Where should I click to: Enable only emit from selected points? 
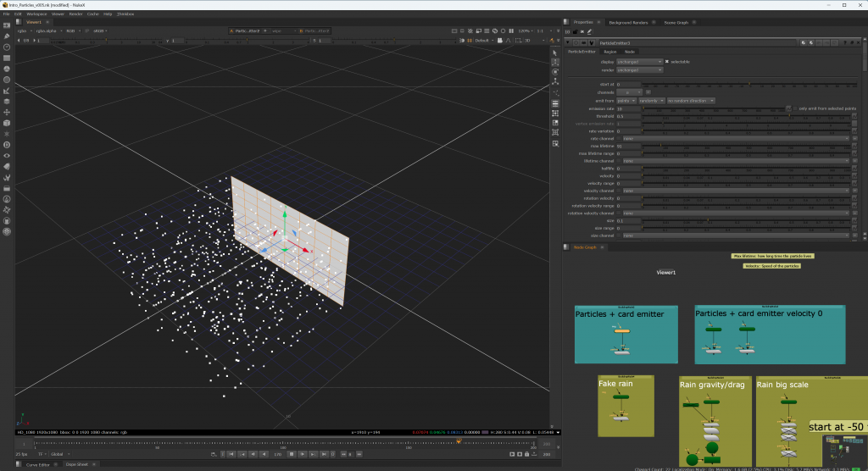795,108
